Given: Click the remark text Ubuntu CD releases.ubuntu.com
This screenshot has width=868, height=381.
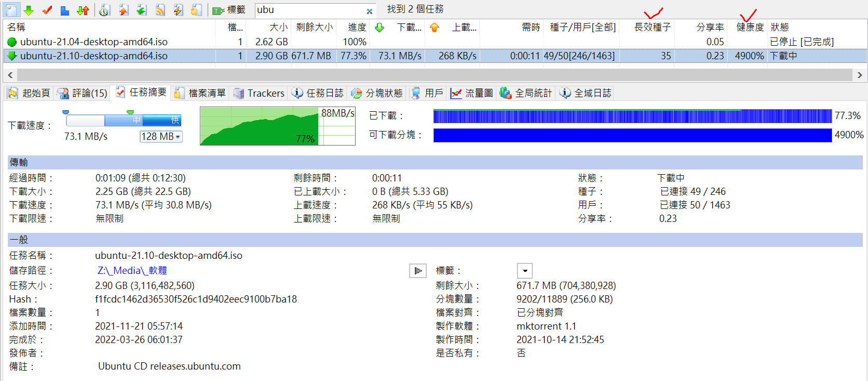Looking at the screenshot, I should tap(169, 366).
